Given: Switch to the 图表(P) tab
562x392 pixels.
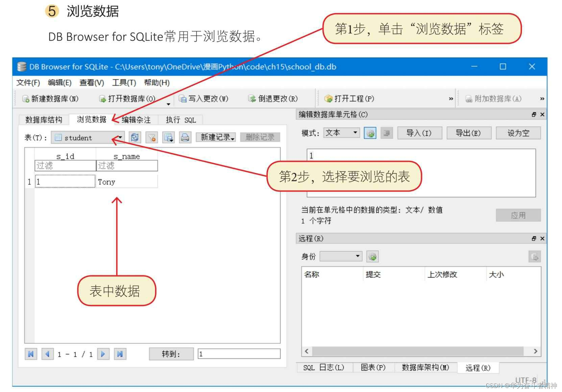Looking at the screenshot, I should click(373, 367).
